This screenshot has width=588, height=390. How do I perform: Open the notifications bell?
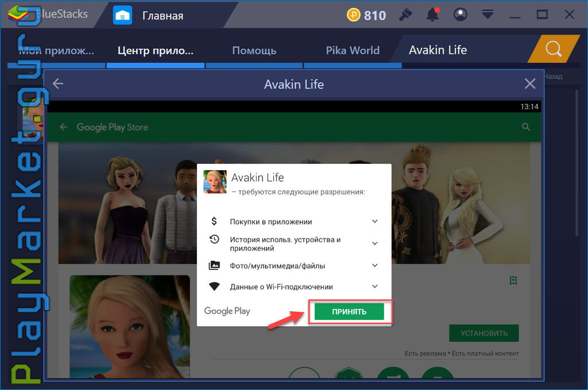[x=433, y=14]
